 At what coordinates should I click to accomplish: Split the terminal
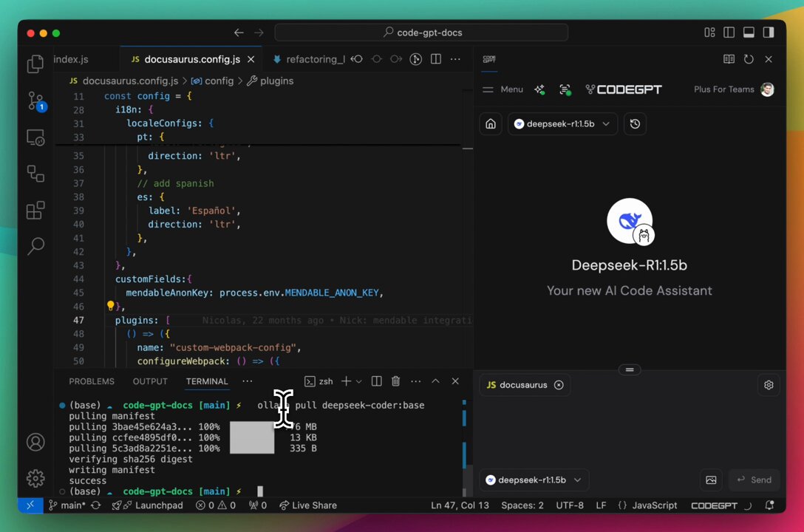pos(376,381)
